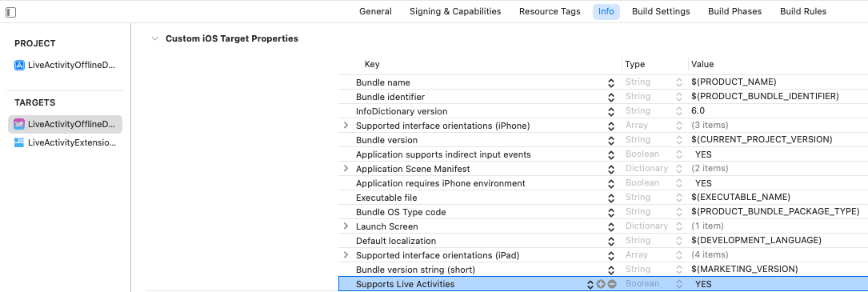This screenshot has width=868, height=292.
Task: Toggle YES value for Supports Live Activities
Action: (x=703, y=284)
